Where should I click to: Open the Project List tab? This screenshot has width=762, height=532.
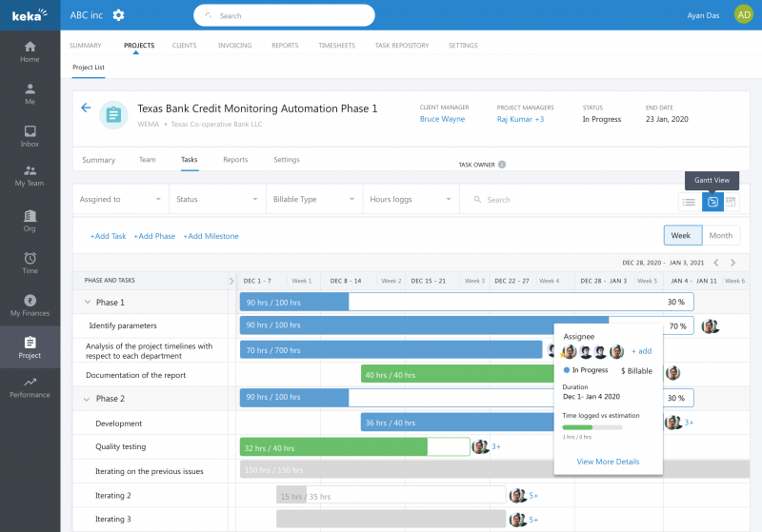tap(89, 67)
